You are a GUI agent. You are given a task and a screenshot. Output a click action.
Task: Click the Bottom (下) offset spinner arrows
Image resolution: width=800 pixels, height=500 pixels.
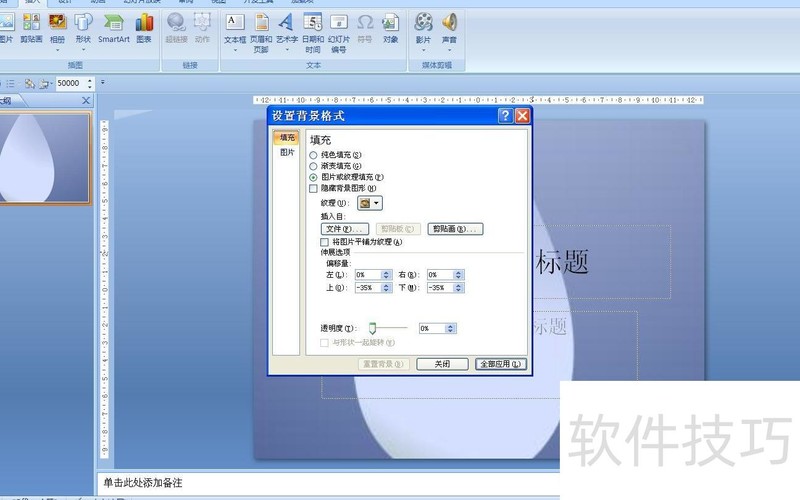coord(458,288)
